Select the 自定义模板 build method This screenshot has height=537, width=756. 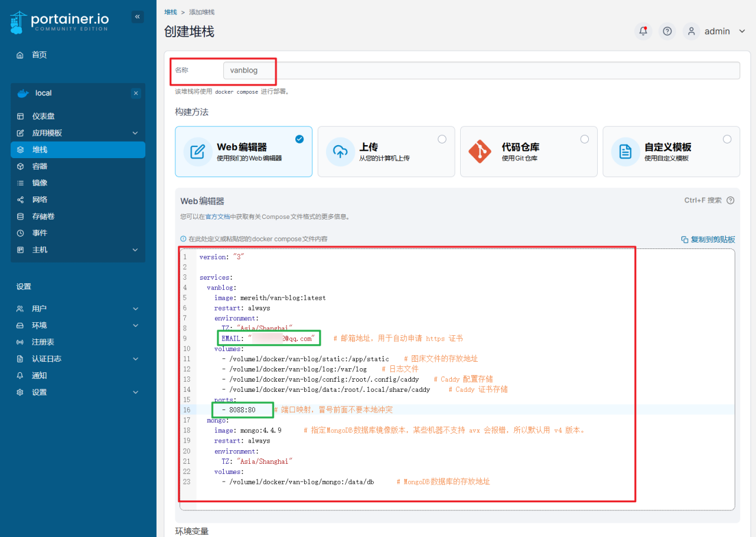[x=671, y=151]
